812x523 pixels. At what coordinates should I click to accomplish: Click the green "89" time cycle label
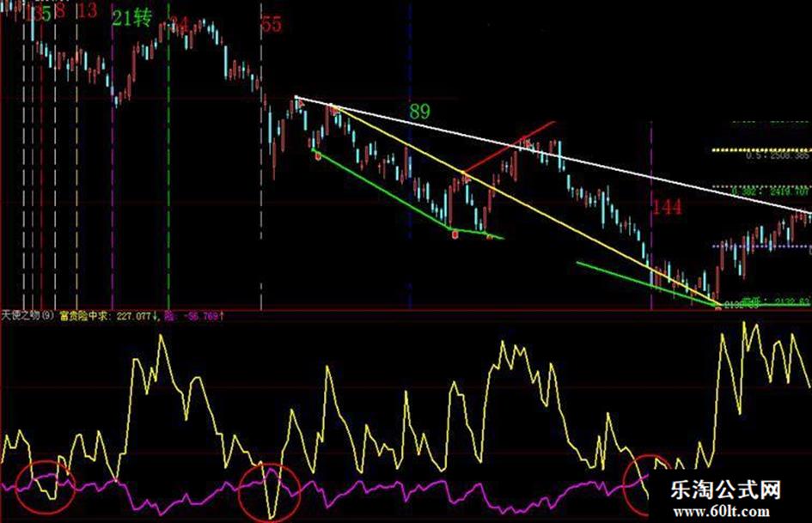pyautogui.click(x=419, y=111)
